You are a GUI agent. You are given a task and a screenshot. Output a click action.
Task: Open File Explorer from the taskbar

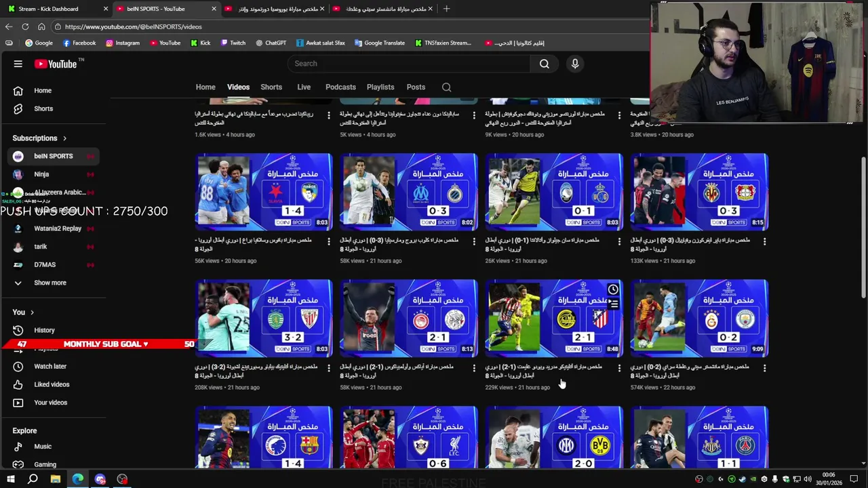point(55,479)
